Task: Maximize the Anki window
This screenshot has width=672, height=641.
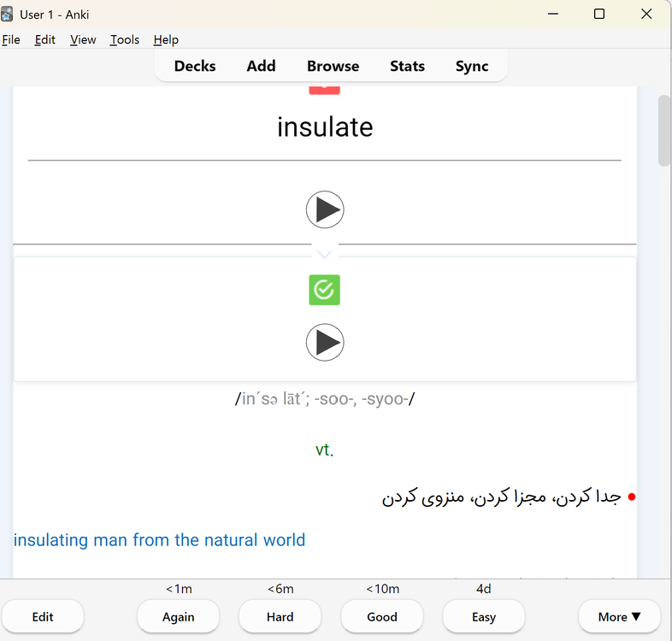Action: point(599,15)
